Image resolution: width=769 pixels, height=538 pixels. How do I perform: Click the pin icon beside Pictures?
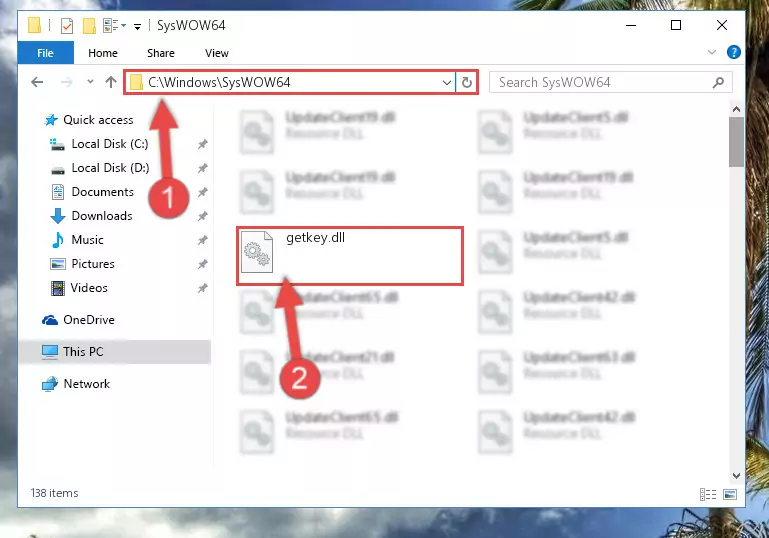[202, 264]
